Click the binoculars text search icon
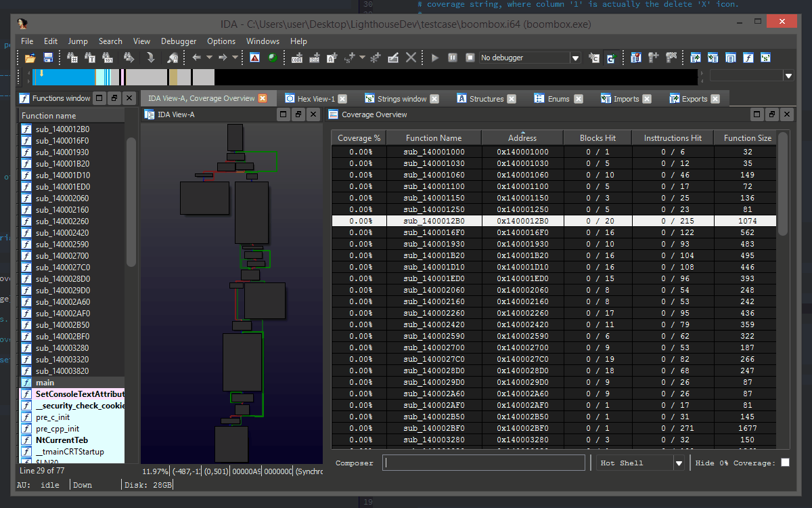This screenshot has width=812, height=508. click(90, 58)
